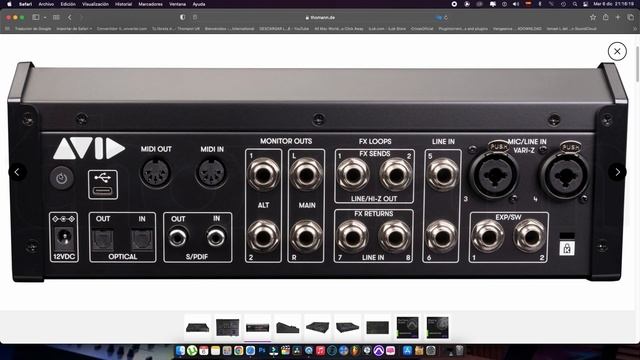Screen dimensions: 640x360
Task: Open the Traductor de Google bookmark
Action: [x=33, y=29]
